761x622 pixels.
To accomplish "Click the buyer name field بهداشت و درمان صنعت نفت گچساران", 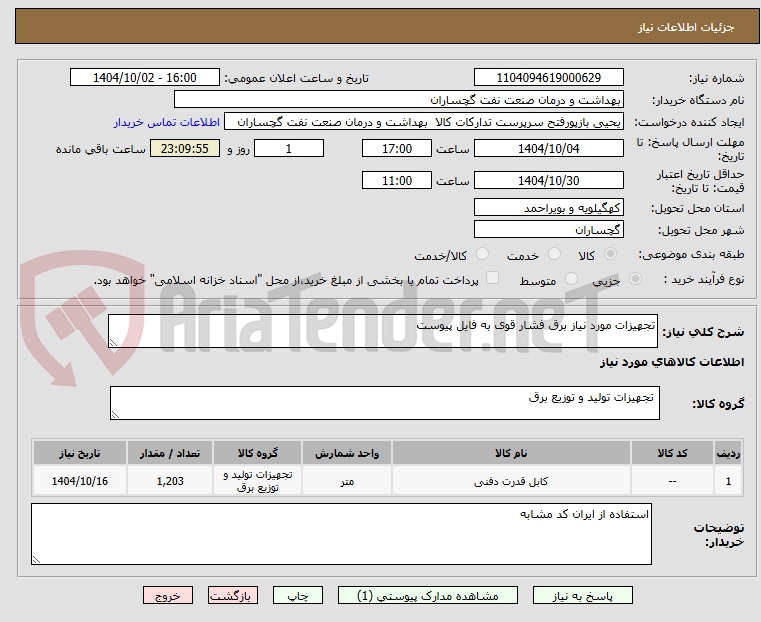I will click(x=398, y=99).
